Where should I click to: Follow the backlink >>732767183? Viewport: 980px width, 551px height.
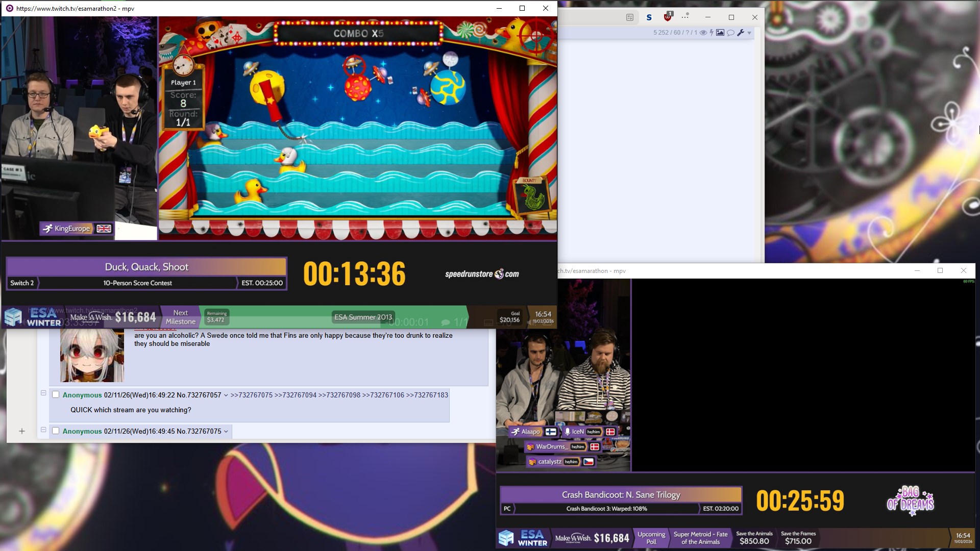coord(427,395)
